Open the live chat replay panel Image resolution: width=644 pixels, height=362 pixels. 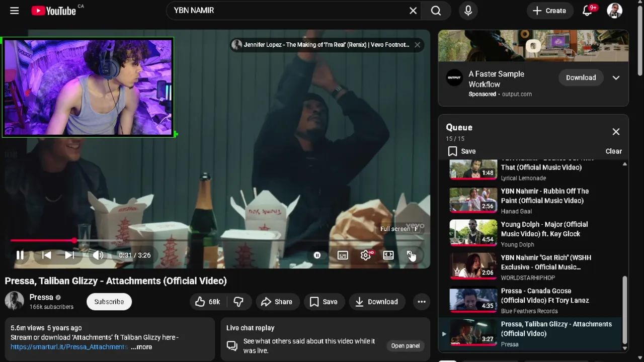tap(405, 345)
